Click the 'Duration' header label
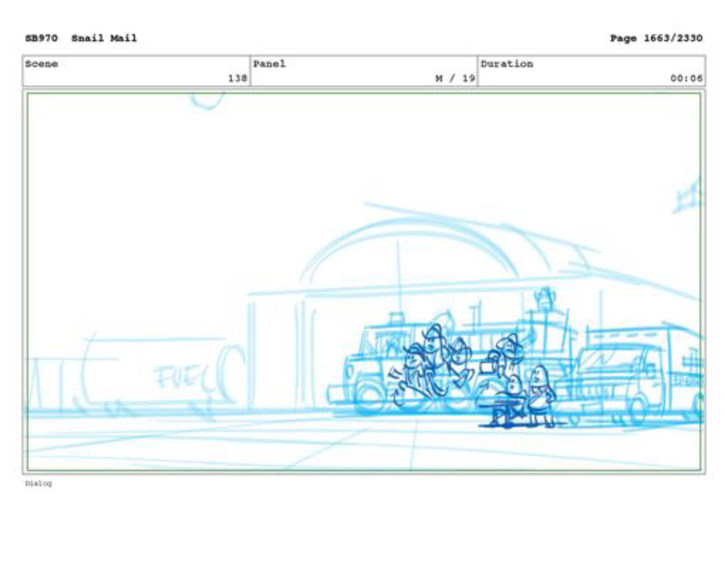728x564 pixels. [x=507, y=64]
